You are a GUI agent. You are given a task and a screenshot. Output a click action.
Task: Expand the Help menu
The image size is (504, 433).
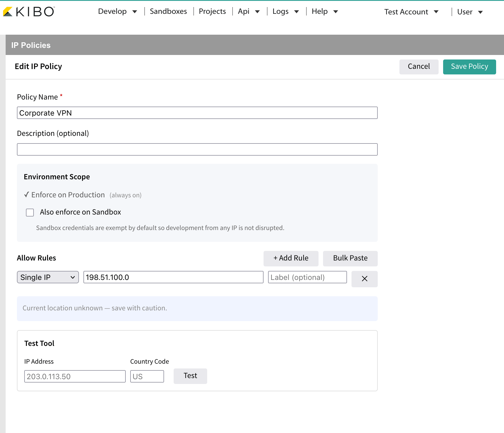point(325,12)
